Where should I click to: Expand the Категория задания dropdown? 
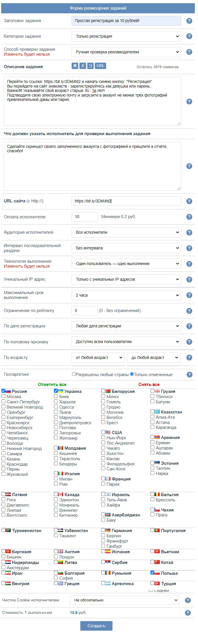pos(126,36)
